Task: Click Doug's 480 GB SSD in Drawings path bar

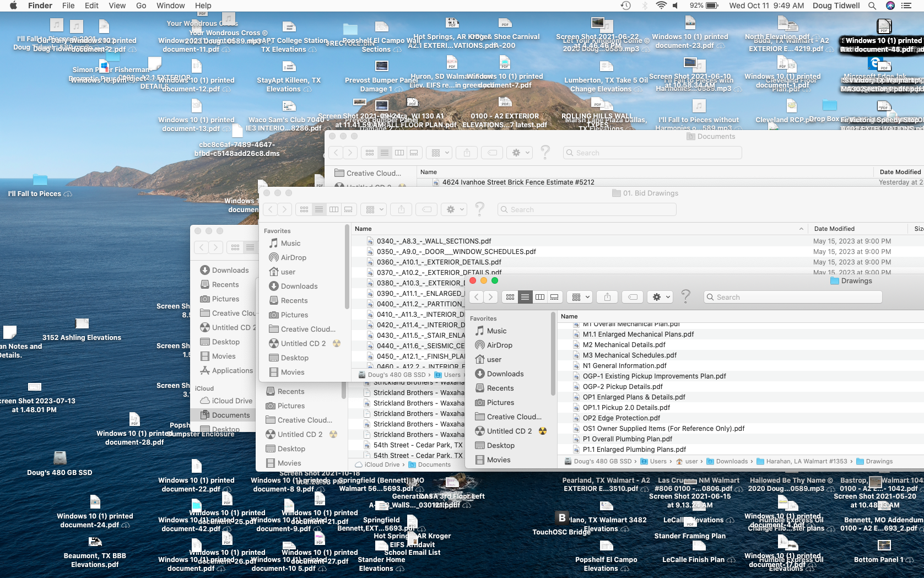Action: click(x=598, y=461)
